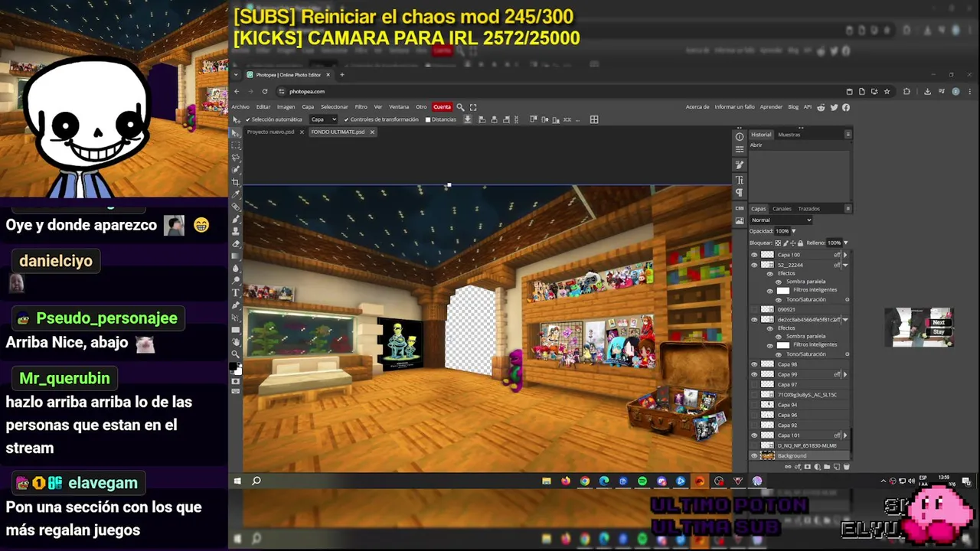This screenshot has width=980, height=551.
Task: Select the Lasso tool
Action: click(x=236, y=158)
